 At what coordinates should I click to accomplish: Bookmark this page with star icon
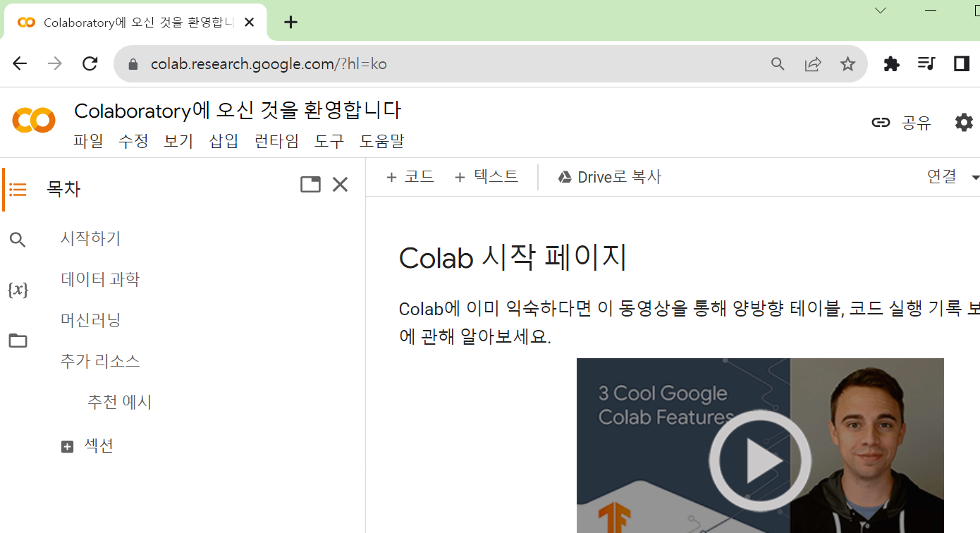pyautogui.click(x=847, y=64)
